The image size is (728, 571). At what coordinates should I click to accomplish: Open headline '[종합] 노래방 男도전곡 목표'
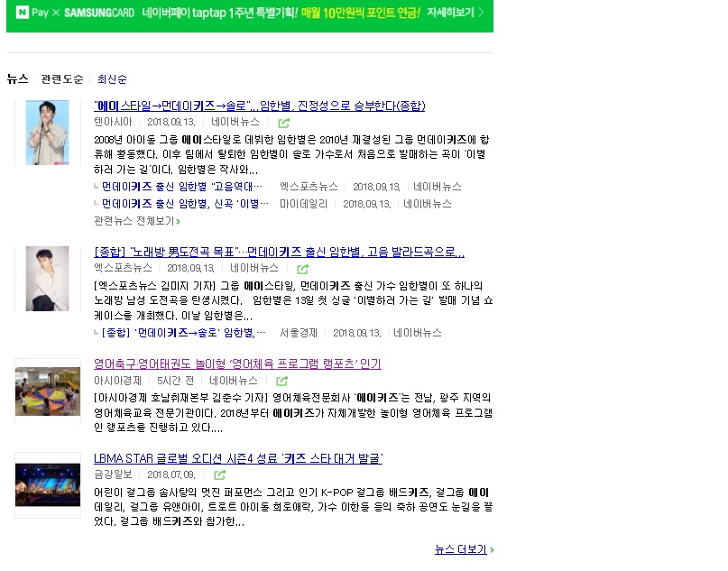(x=279, y=252)
